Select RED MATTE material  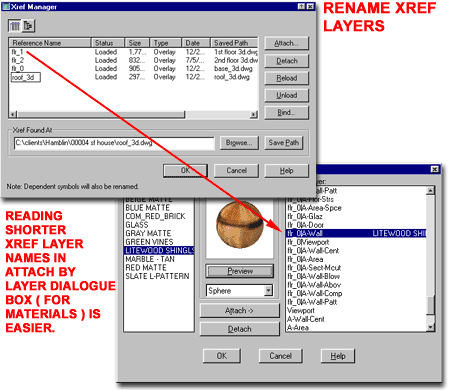coord(159,268)
